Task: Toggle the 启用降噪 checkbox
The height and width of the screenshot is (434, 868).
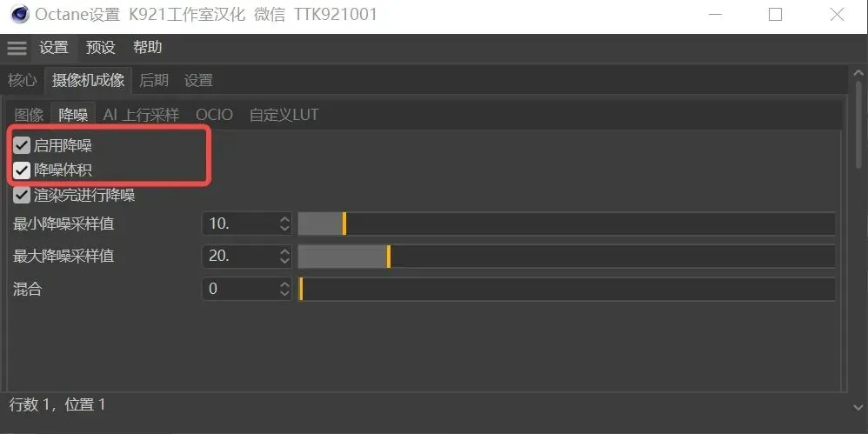Action: [22, 145]
